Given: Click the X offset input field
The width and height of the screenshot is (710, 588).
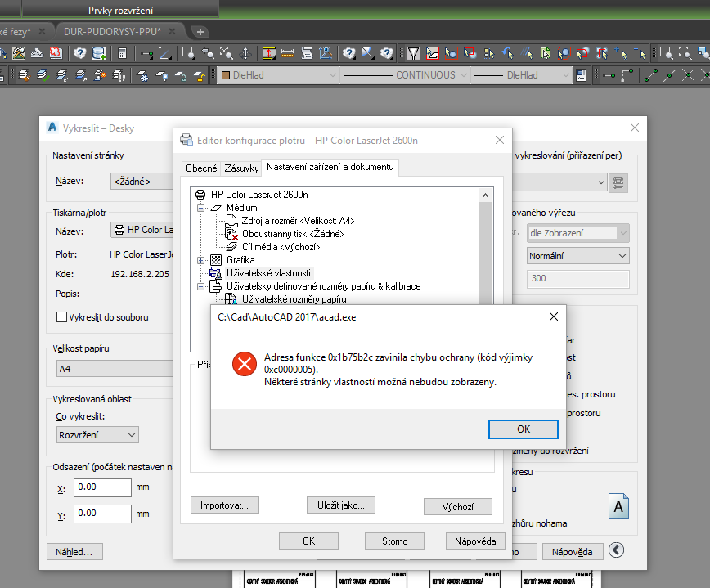Looking at the screenshot, I should pyautogui.click(x=102, y=488).
